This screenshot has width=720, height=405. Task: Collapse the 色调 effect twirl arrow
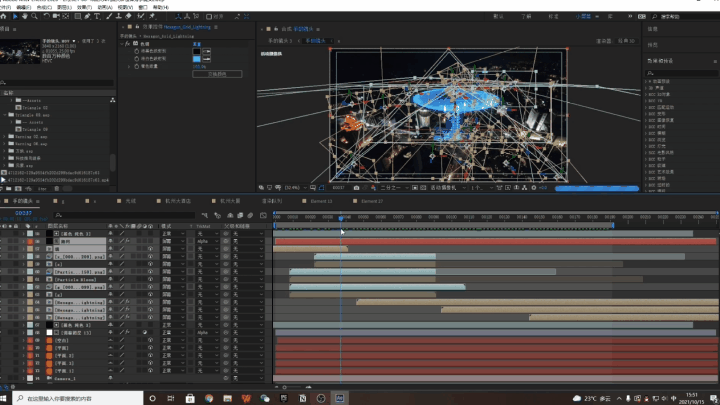click(122, 44)
